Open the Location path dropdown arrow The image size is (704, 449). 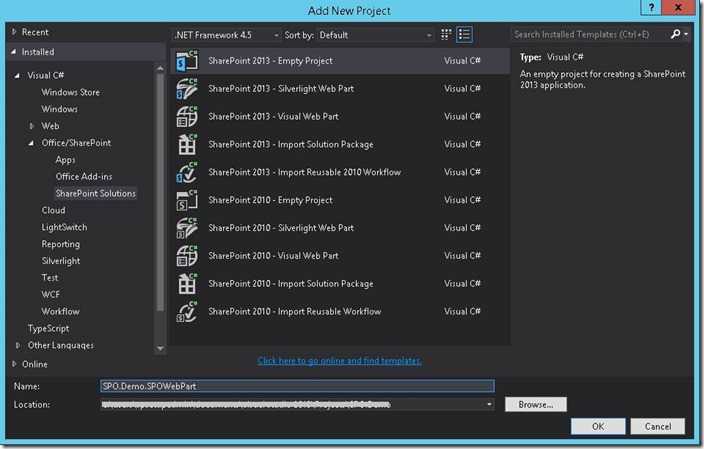(489, 405)
